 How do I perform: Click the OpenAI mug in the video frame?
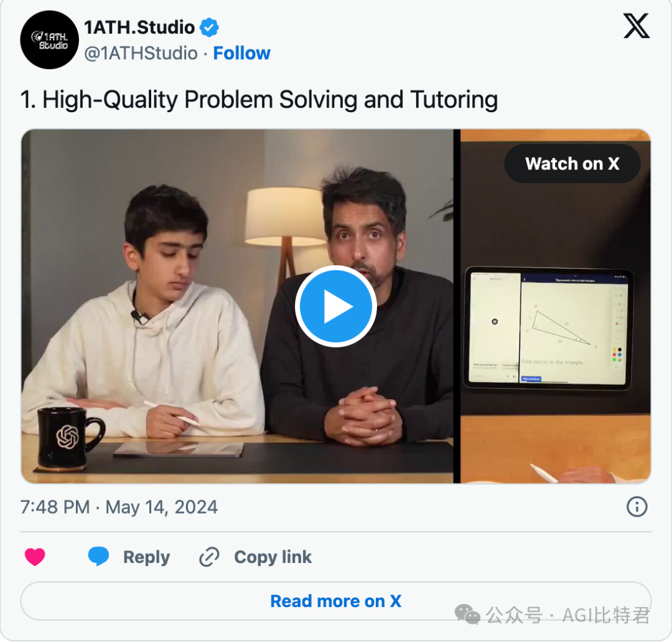point(68,438)
